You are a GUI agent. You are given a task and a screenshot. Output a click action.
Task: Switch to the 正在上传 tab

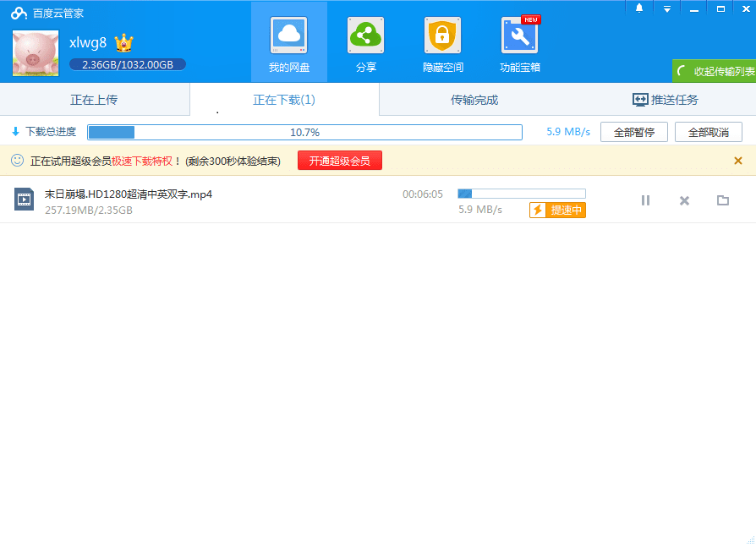[95, 100]
